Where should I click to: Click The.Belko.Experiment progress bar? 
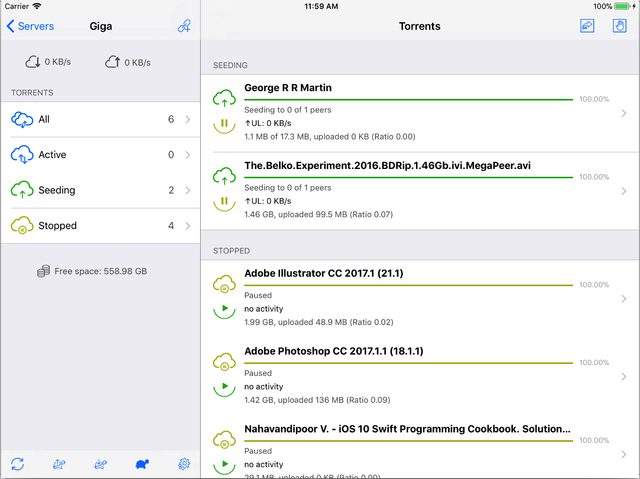tap(409, 177)
